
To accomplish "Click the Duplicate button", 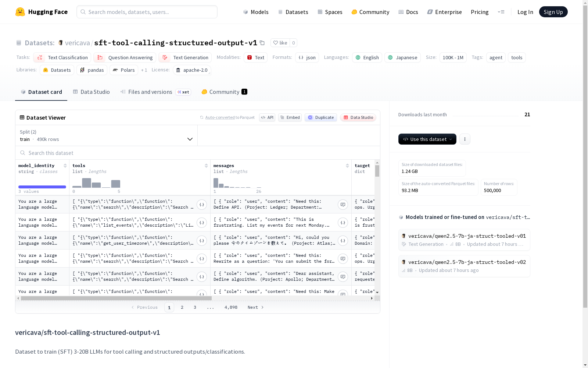I will [x=321, y=117].
